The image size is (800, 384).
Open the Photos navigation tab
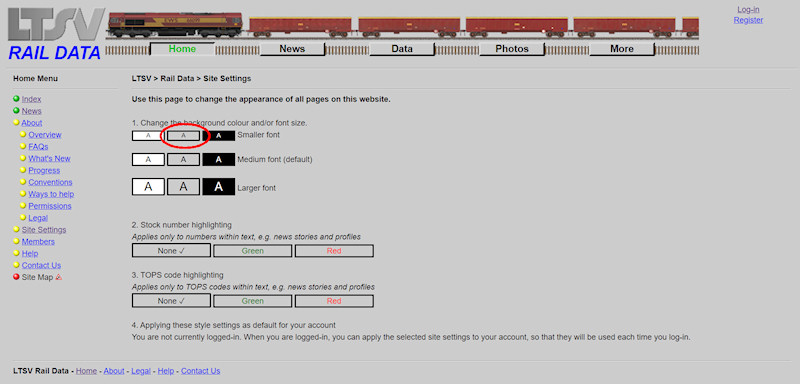pos(512,49)
